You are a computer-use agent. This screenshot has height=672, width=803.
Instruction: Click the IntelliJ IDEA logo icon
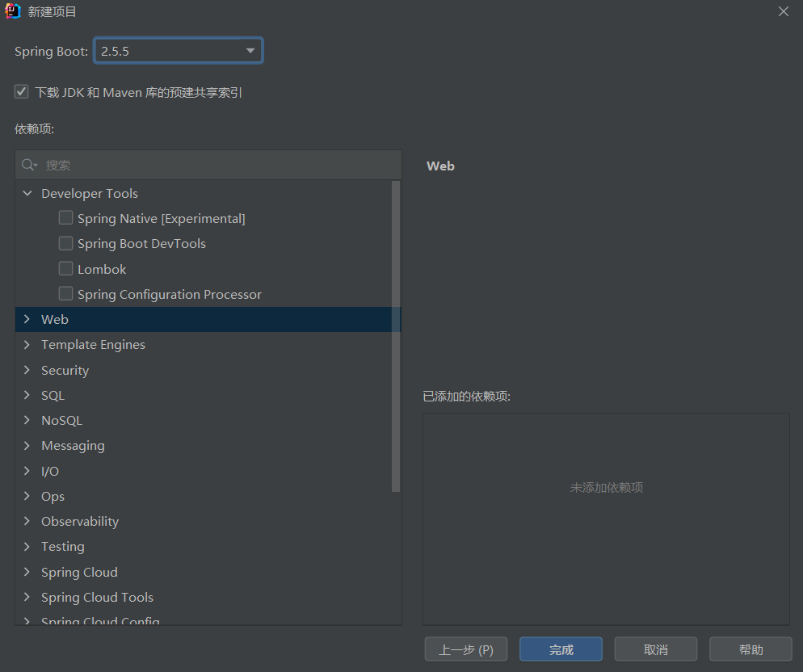click(x=12, y=10)
